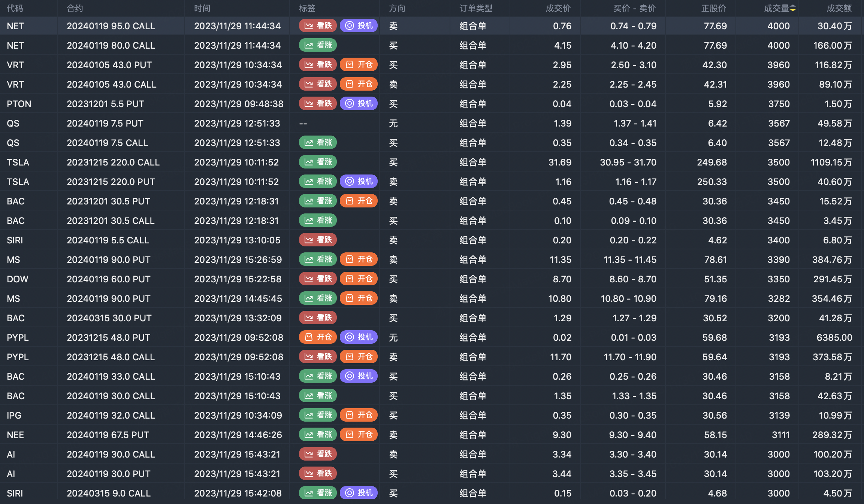The width and height of the screenshot is (864, 504).
Task: Open the TSLA ticker in 220.0 PUT row
Action: click(x=18, y=182)
